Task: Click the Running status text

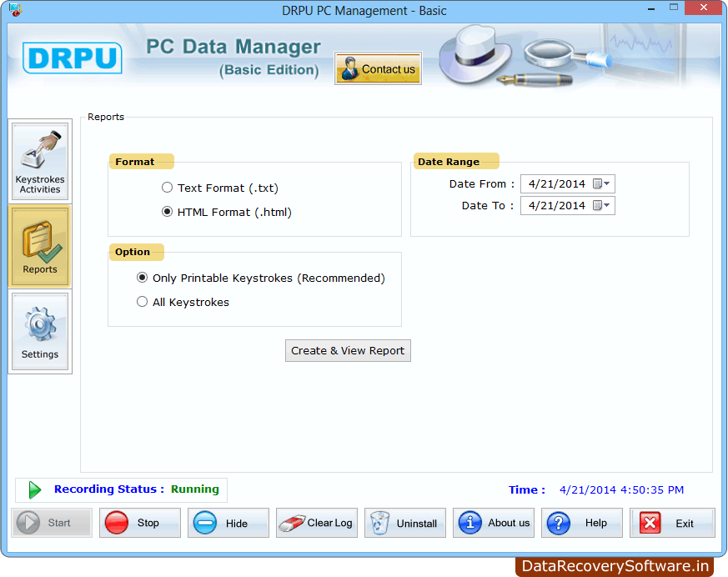Action: [194, 489]
